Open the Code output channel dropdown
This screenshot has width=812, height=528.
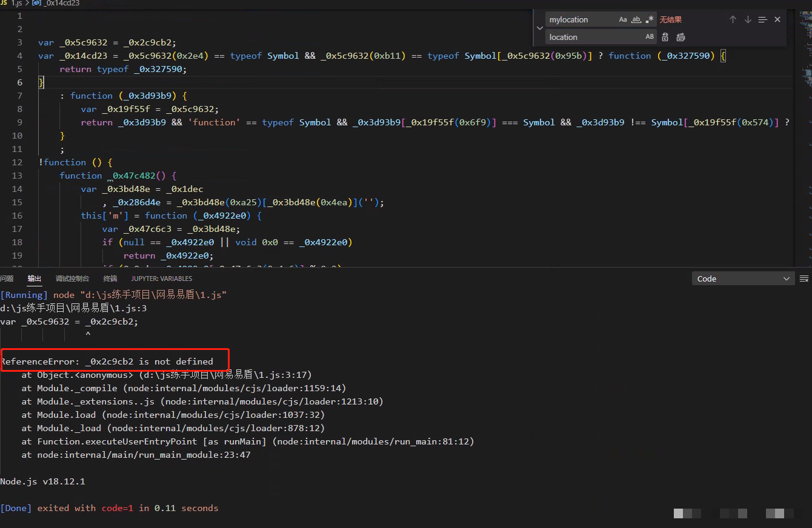click(x=743, y=279)
